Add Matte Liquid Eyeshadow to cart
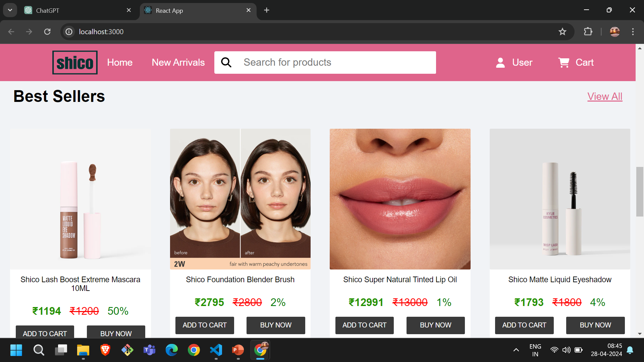 [x=524, y=325]
